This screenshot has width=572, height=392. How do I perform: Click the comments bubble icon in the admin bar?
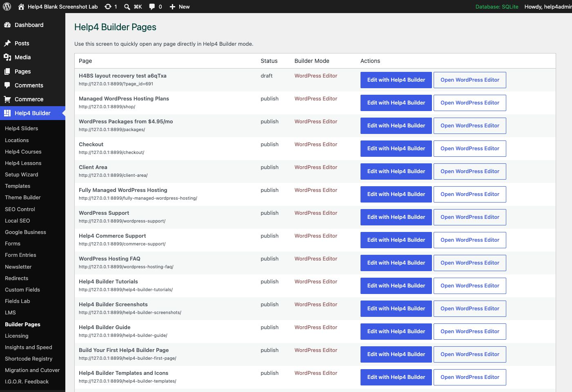click(x=152, y=7)
